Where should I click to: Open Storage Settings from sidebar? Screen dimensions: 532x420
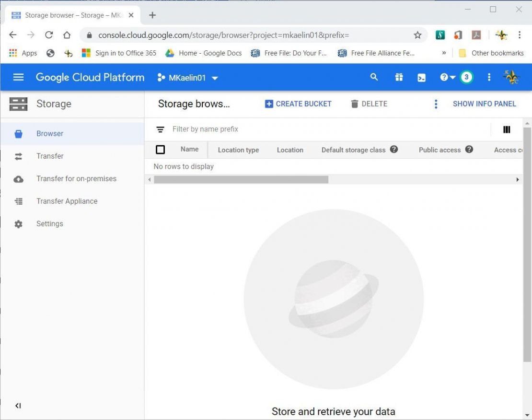tap(49, 223)
